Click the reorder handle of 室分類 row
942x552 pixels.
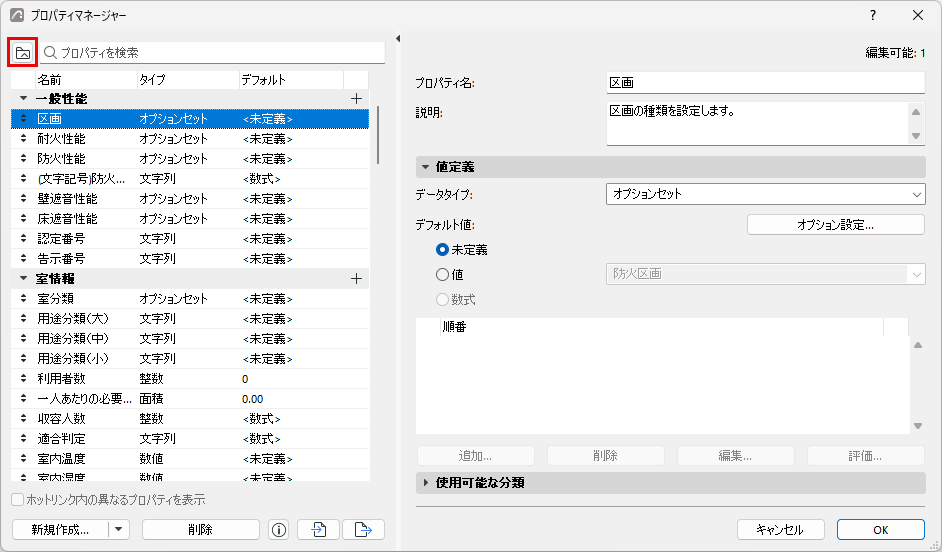click(23, 299)
